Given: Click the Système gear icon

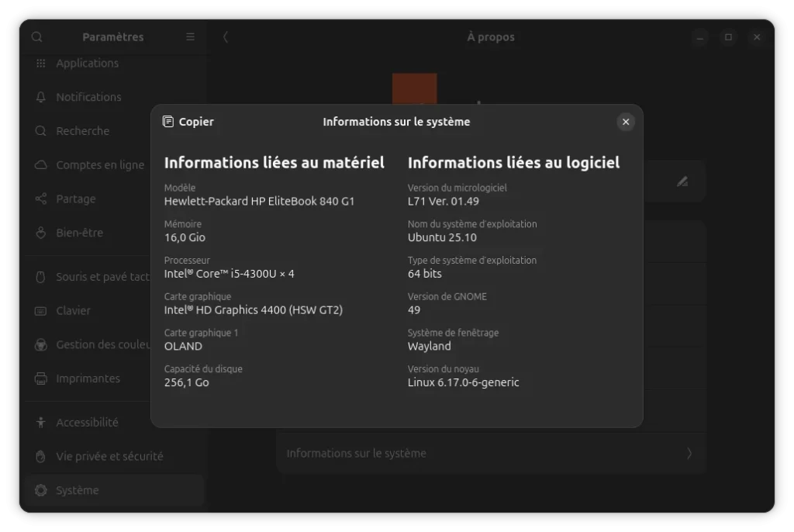Looking at the screenshot, I should coord(41,490).
